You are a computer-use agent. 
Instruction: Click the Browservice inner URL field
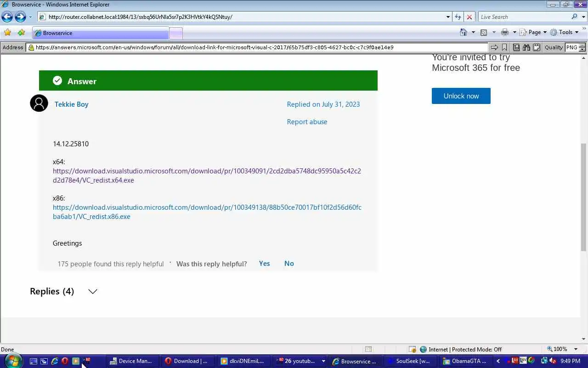[x=257, y=47]
